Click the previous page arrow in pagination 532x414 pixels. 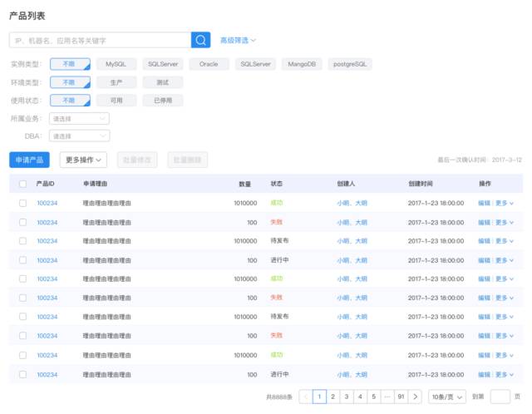(306, 397)
